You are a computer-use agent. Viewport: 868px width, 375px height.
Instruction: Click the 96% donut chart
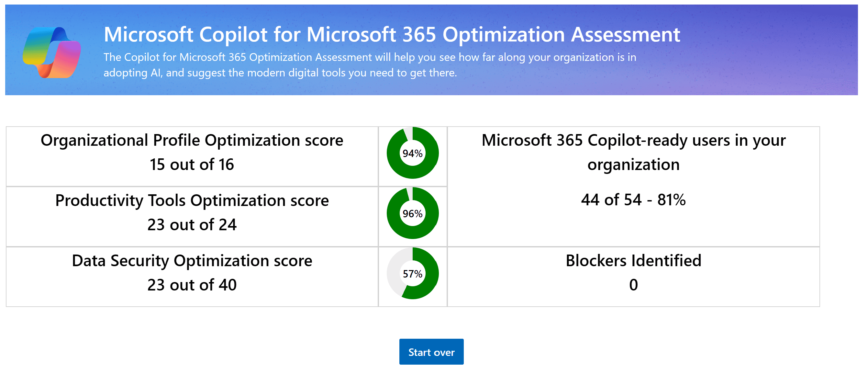(x=412, y=213)
